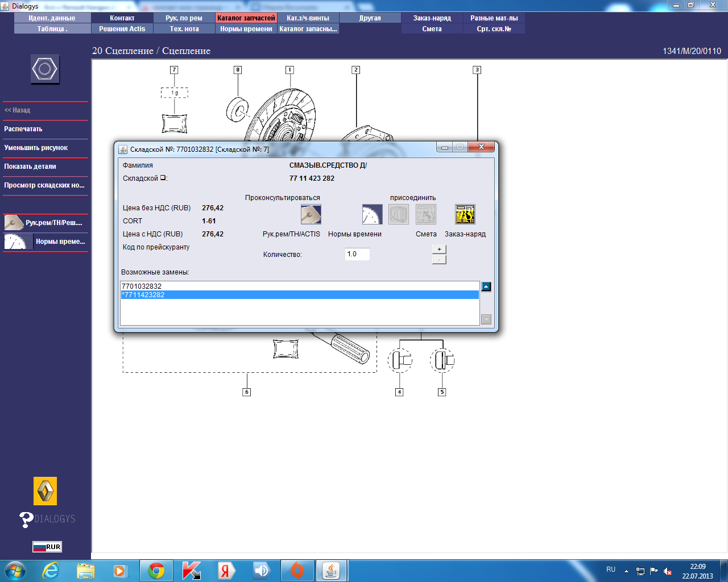Switch currency with the RUR flag icon

tap(47, 547)
